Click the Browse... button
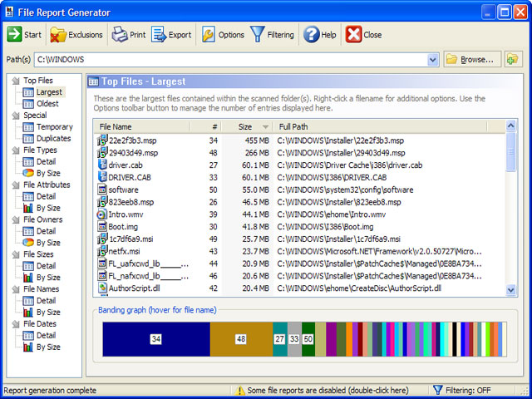Screen dimensions: 532x399 coord(472,59)
